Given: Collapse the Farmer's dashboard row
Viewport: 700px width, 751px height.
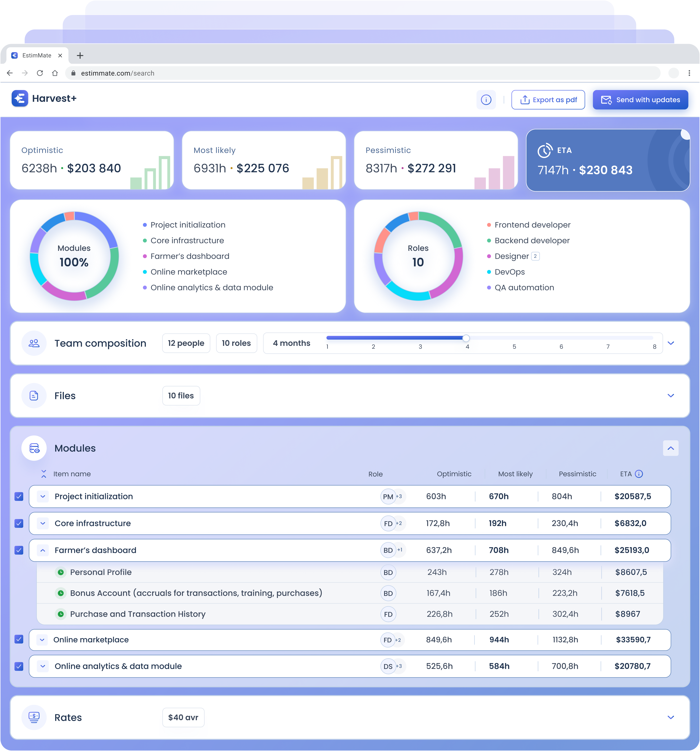Looking at the screenshot, I should [43, 550].
